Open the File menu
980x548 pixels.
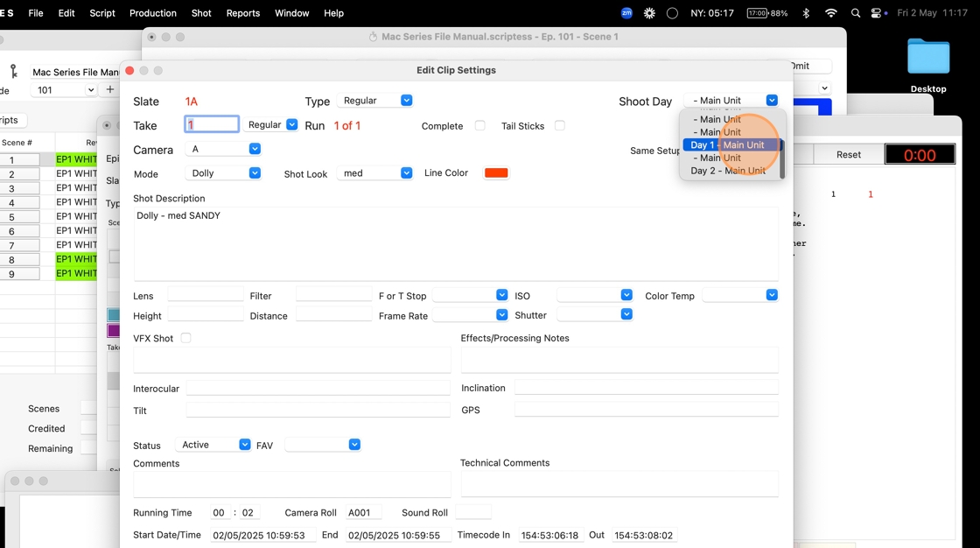point(36,12)
